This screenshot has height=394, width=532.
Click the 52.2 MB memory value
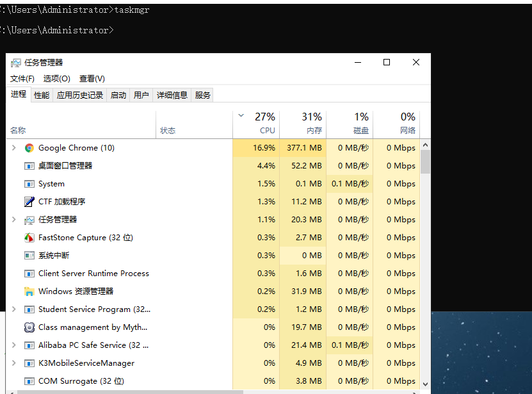coord(307,166)
